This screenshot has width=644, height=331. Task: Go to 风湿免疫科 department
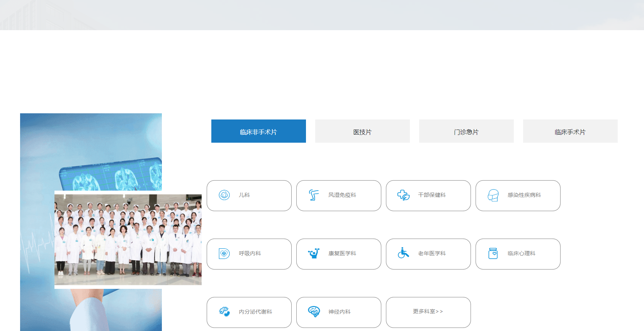[339, 196]
